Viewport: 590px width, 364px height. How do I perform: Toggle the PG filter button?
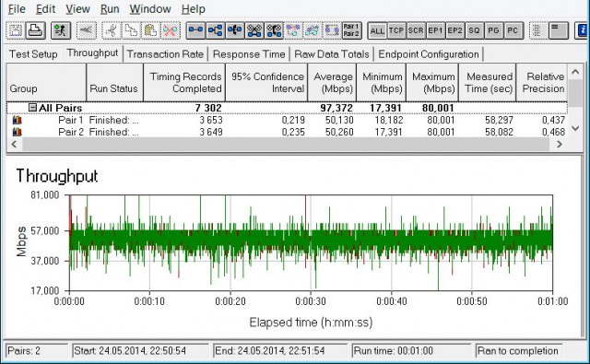point(494,30)
